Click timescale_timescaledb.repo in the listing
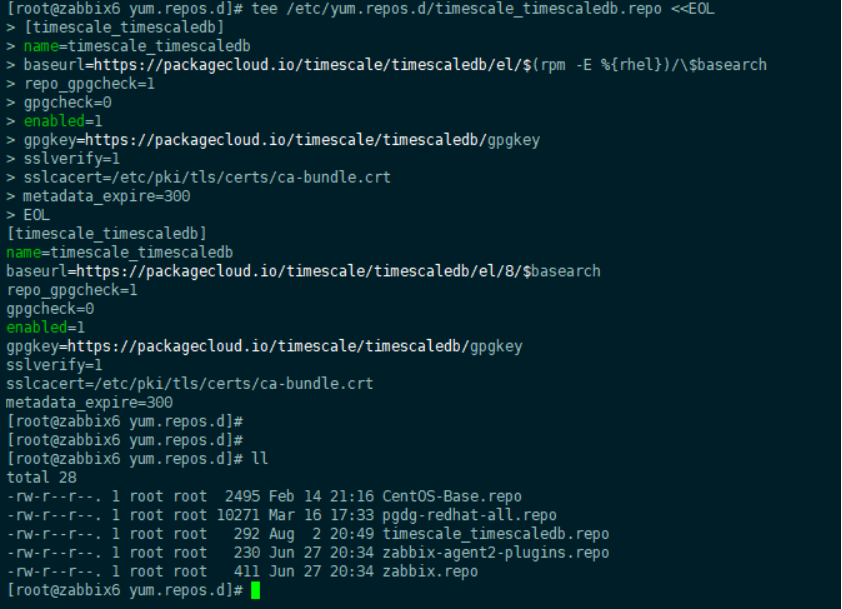 (496, 534)
